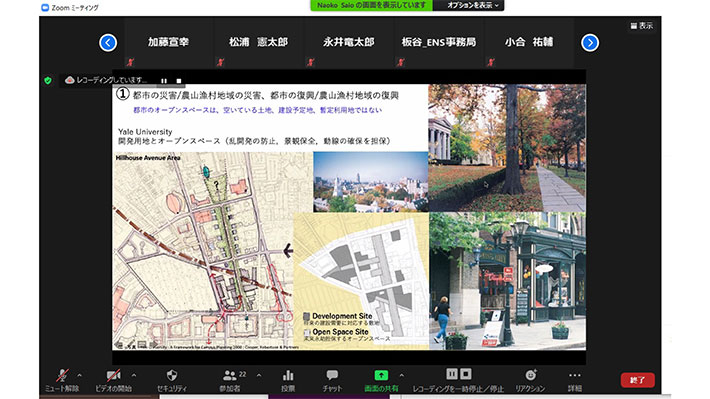Click muted mic icon under 松浦 憲太郎

click(221, 62)
